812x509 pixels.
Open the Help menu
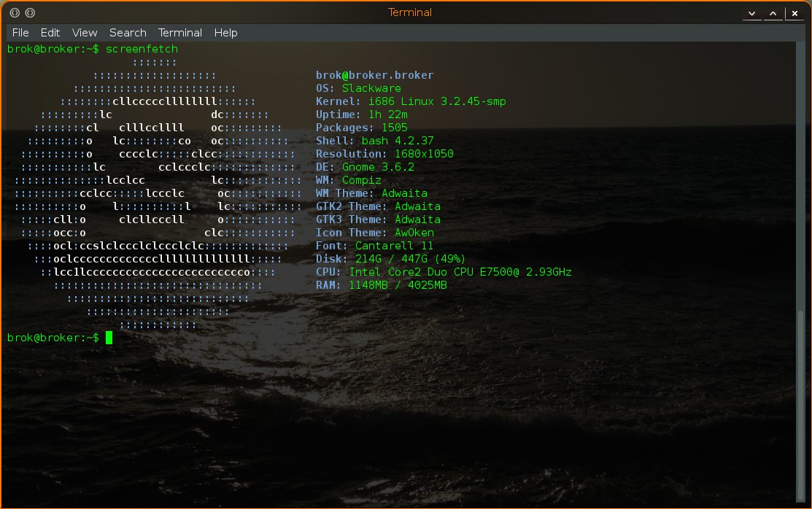pyautogui.click(x=225, y=33)
